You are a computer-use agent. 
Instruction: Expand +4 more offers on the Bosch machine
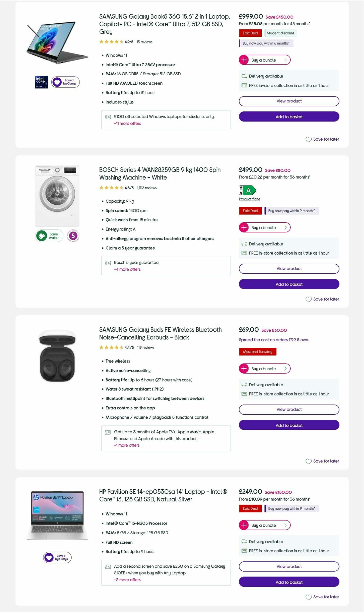[127, 269]
